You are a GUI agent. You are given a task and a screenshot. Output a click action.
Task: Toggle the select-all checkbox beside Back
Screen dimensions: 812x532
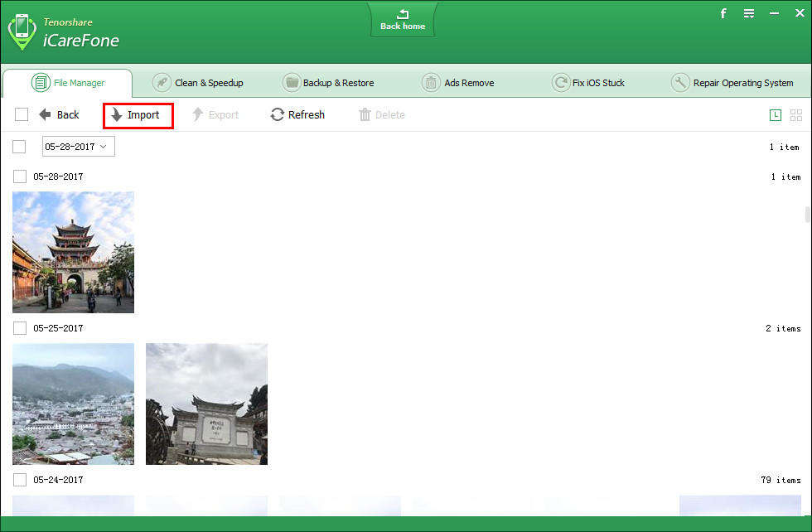tap(22, 114)
